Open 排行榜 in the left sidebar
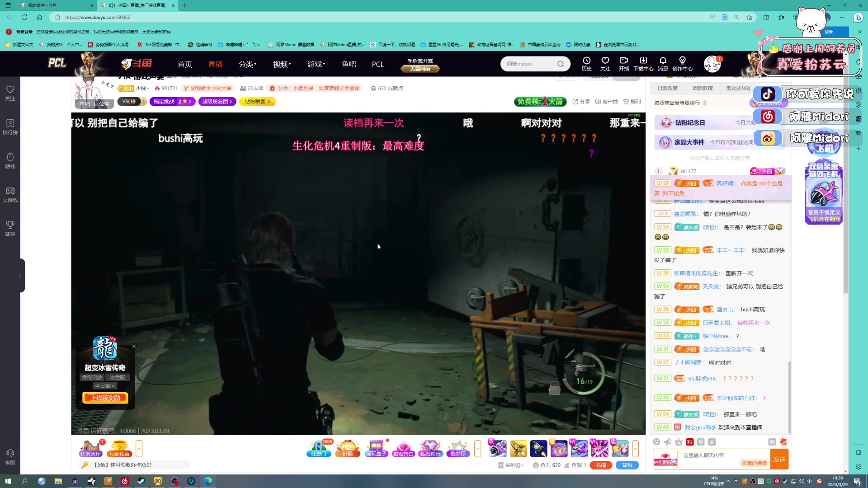This screenshot has width=868, height=488. click(x=10, y=127)
